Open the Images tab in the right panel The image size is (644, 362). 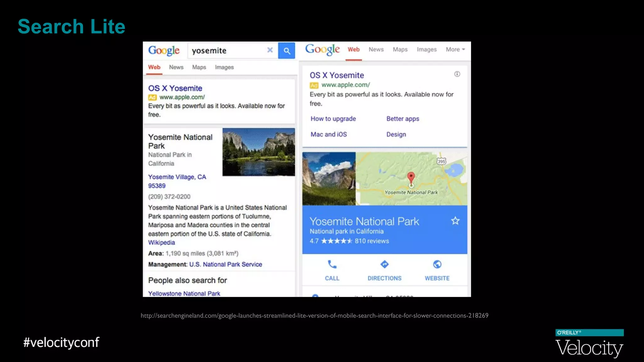pos(427,49)
